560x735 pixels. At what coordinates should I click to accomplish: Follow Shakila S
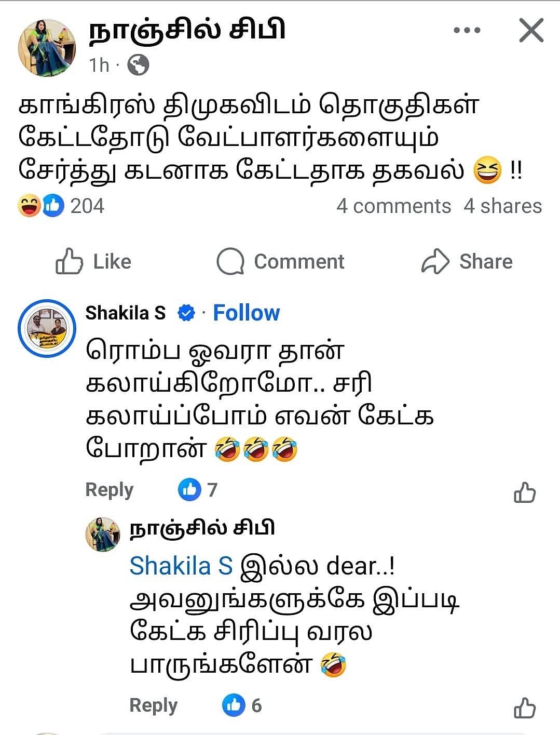(x=246, y=313)
